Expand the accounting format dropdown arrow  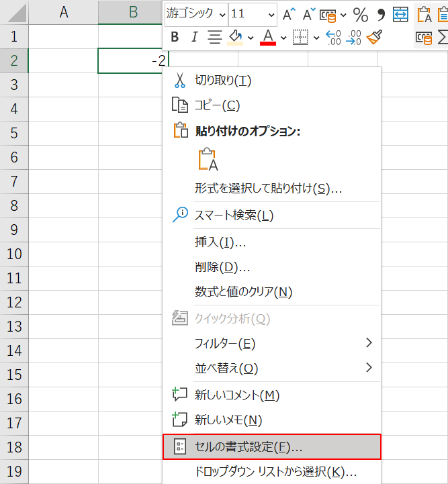click(x=343, y=15)
